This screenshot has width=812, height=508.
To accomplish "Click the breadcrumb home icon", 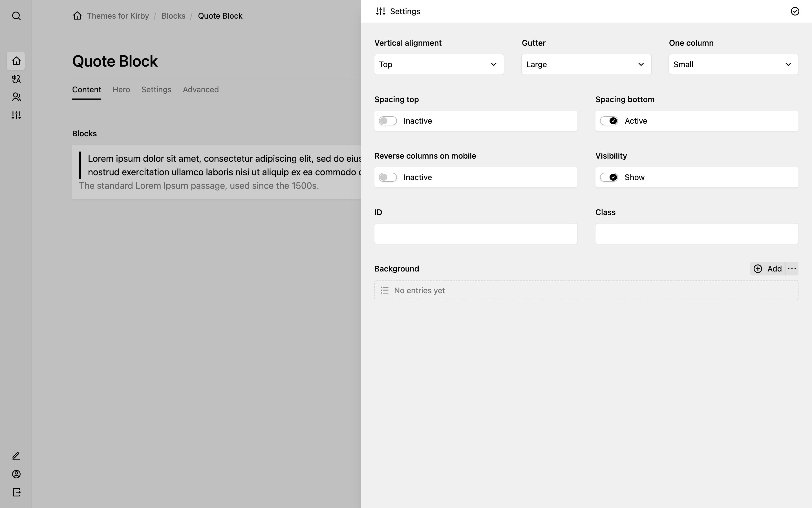I will (77, 16).
